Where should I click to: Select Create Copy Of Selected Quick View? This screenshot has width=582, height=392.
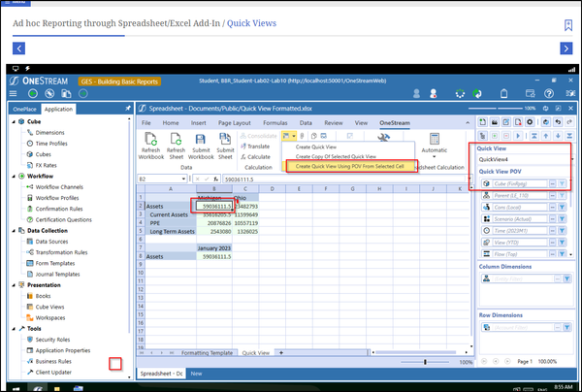335,156
